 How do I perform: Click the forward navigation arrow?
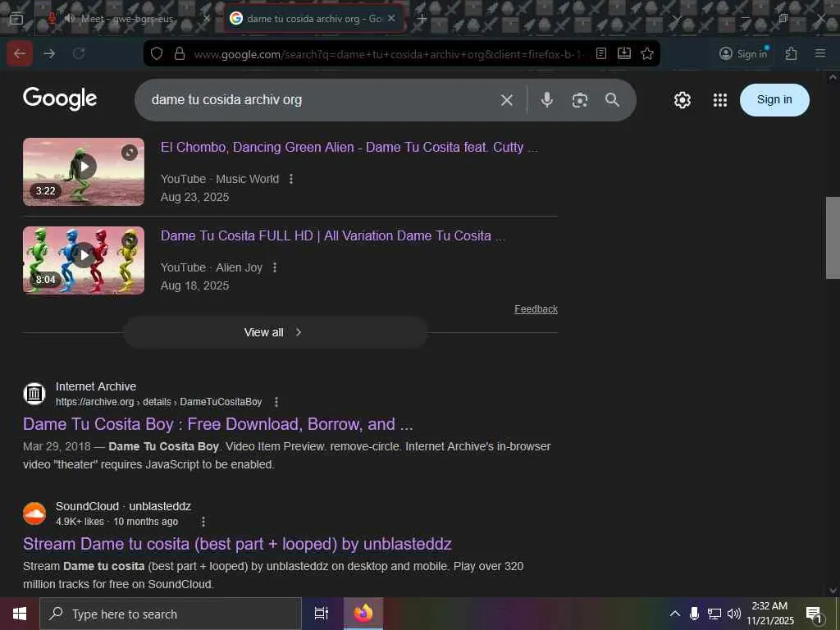[x=49, y=53]
